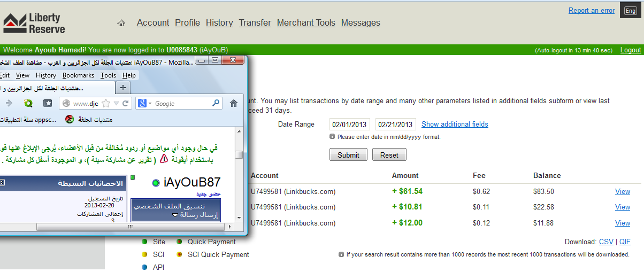Click the Submit button

pos(348,155)
